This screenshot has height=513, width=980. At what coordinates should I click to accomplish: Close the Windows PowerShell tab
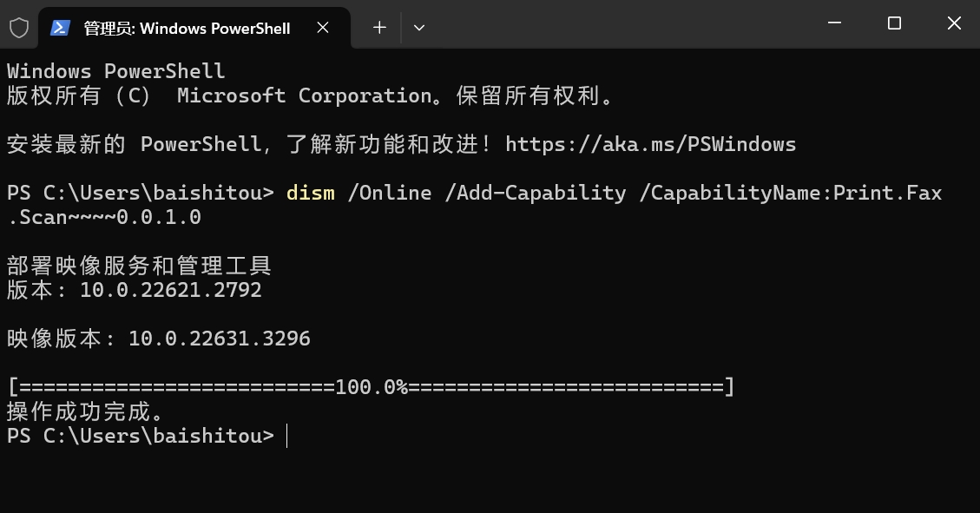point(323,28)
